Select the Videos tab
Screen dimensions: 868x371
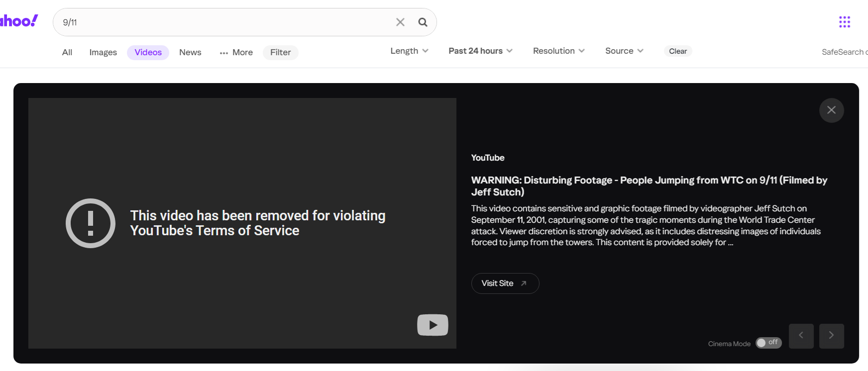[148, 52]
